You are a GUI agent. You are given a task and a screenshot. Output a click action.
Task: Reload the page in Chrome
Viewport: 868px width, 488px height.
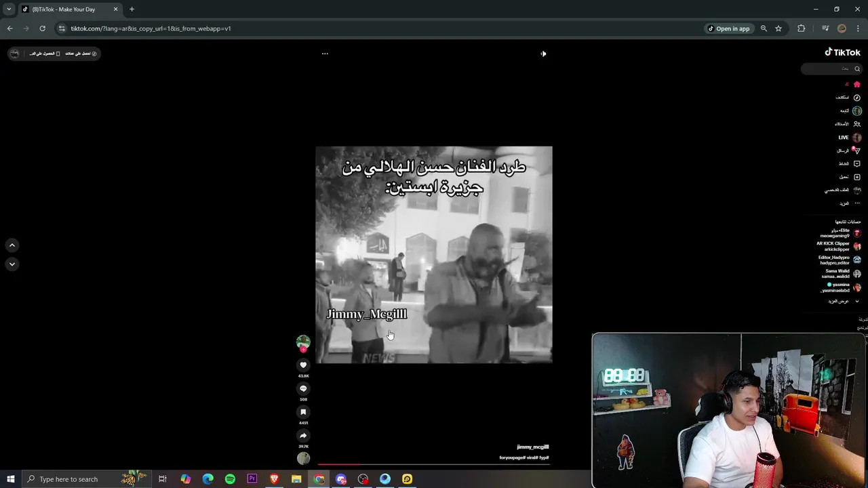click(42, 28)
